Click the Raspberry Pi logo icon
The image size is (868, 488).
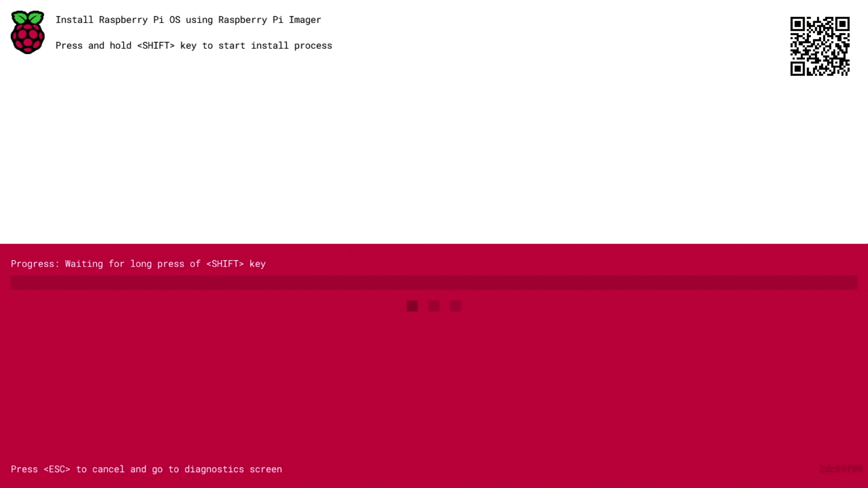28,32
